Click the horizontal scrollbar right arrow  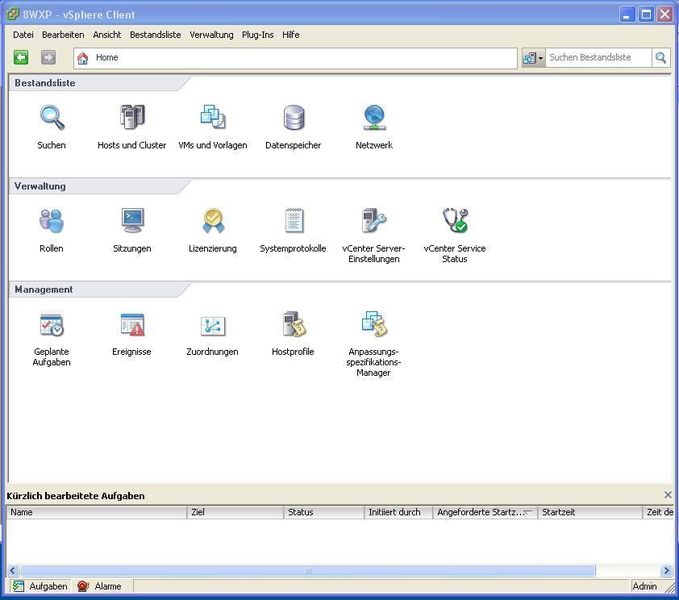[x=667, y=571]
